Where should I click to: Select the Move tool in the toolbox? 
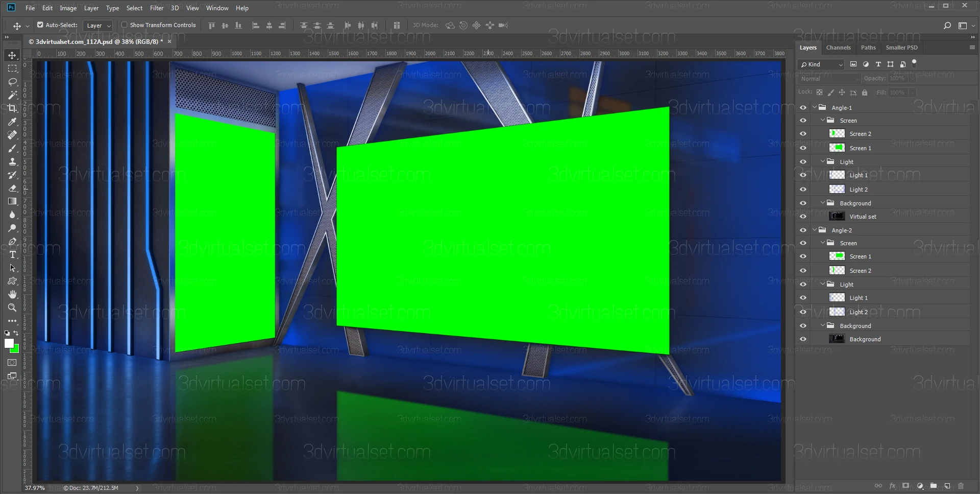pos(12,55)
